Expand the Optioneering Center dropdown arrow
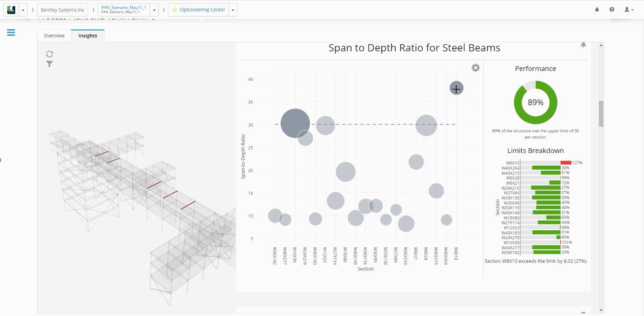This screenshot has height=316, width=644. click(233, 10)
